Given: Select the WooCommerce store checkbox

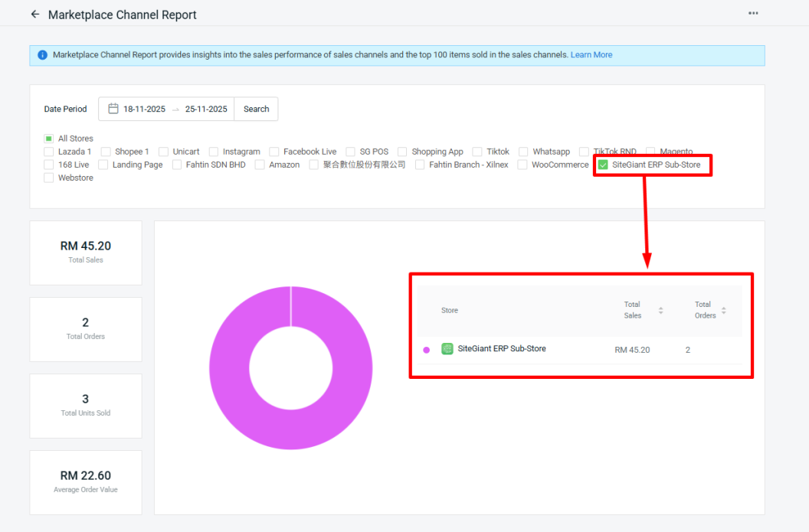Looking at the screenshot, I should [522, 165].
